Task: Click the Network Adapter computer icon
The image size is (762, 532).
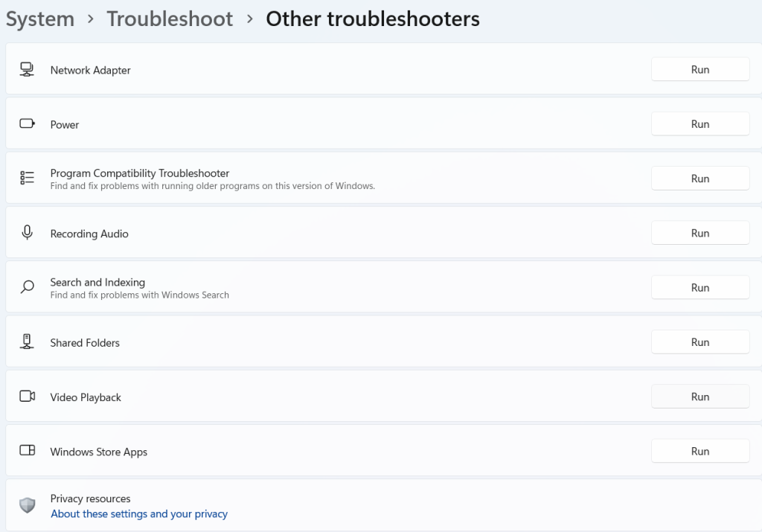Action: (x=28, y=69)
